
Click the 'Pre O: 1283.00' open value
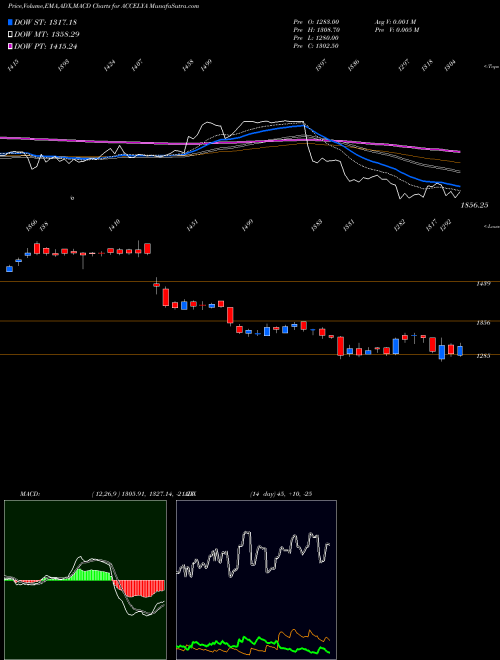pyautogui.click(x=316, y=22)
